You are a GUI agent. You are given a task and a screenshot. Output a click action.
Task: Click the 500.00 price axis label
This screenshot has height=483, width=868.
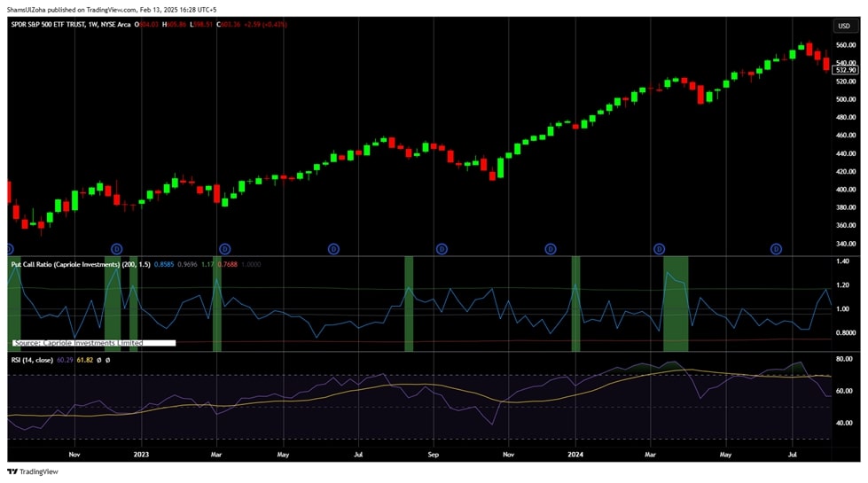846,99
